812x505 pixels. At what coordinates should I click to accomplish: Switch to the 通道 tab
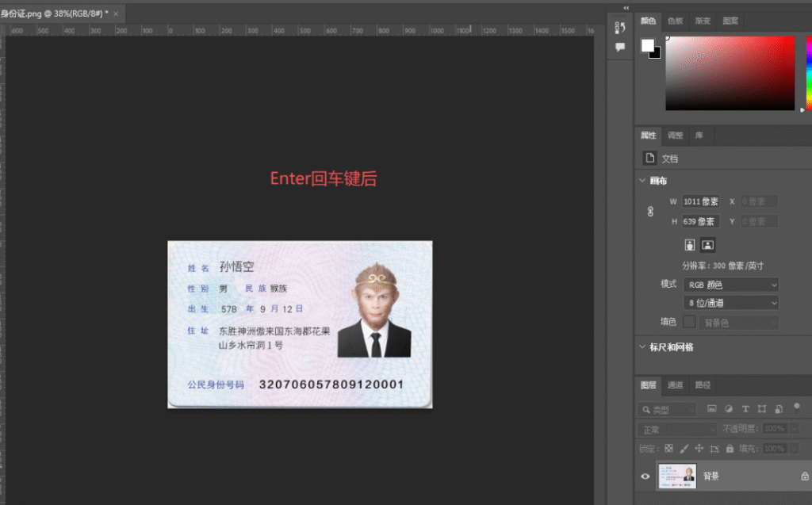tap(675, 384)
